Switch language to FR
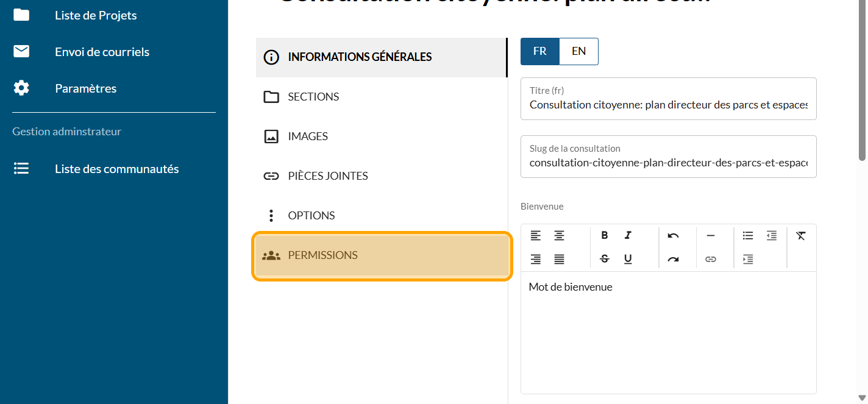The height and width of the screenshot is (404, 868). click(539, 51)
